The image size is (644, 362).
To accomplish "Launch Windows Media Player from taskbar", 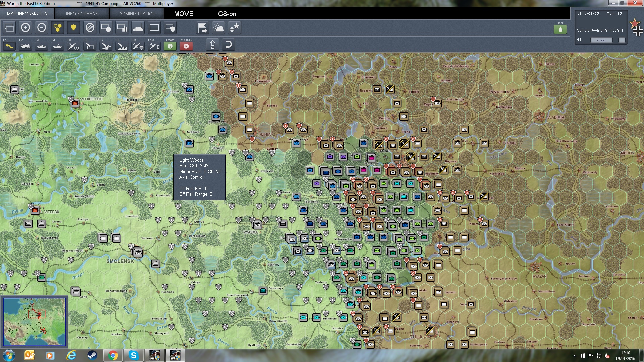I will [x=50, y=355].
